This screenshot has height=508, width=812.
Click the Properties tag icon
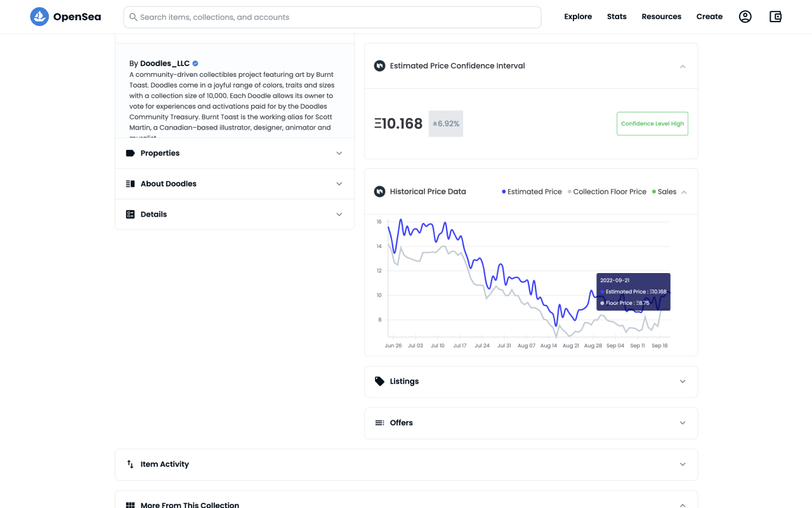click(x=130, y=153)
